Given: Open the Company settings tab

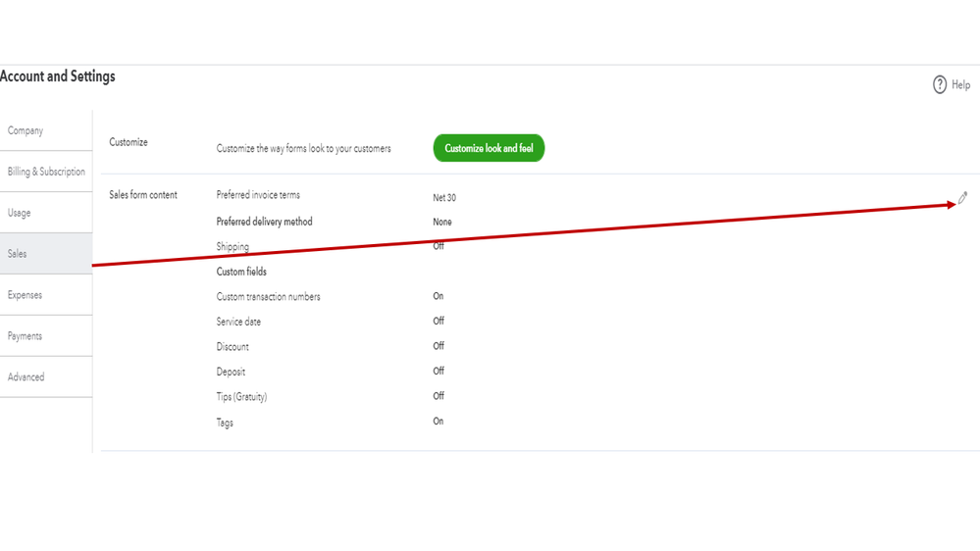Looking at the screenshot, I should [x=26, y=130].
